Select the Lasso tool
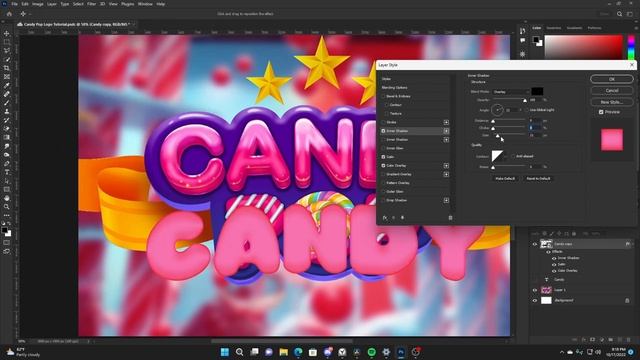Image resolution: width=640 pixels, height=360 pixels. (x=7, y=51)
